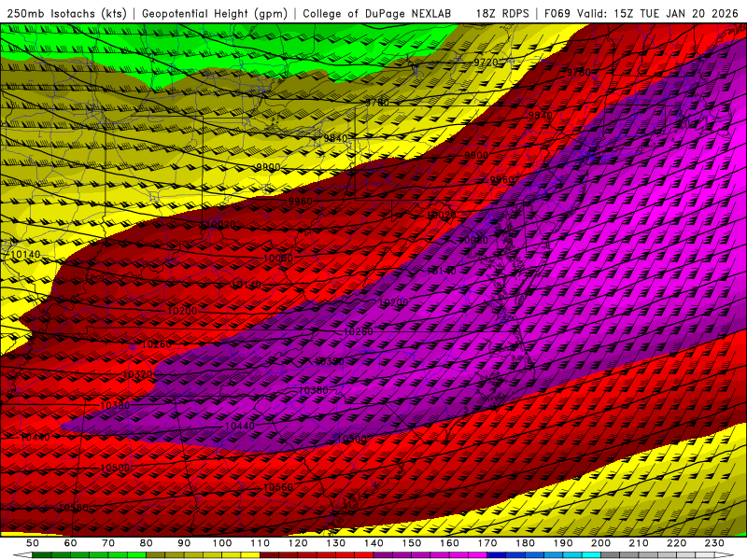This screenshot has height=560, width=747.
Task: Click 'College of DuPage NEXLAB' in the header
Action: (377, 14)
